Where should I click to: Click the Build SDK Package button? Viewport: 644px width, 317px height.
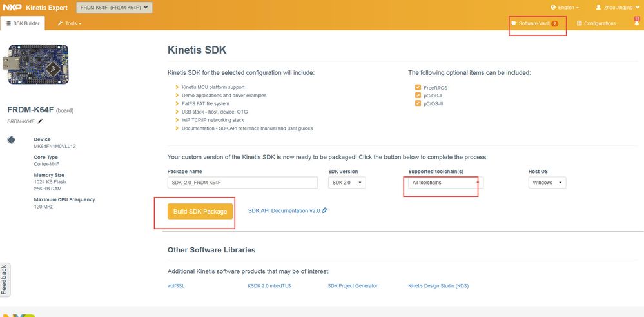(x=200, y=211)
